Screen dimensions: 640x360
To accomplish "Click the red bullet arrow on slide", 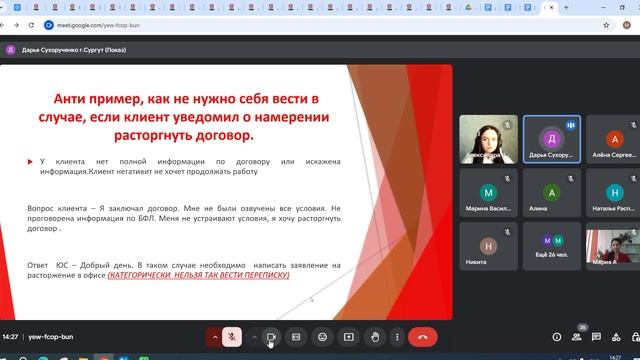I will click(x=30, y=162).
